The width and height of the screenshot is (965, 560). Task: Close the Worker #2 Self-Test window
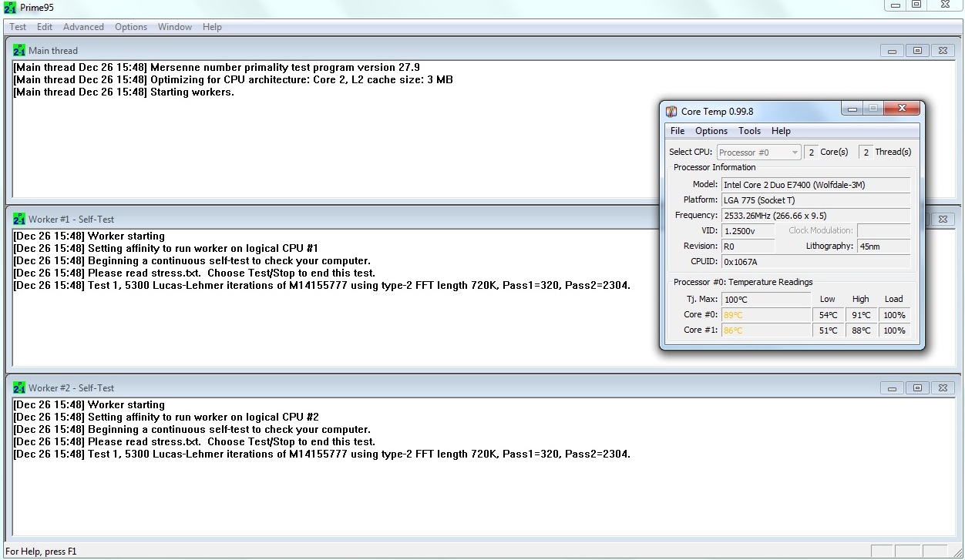tap(941, 388)
